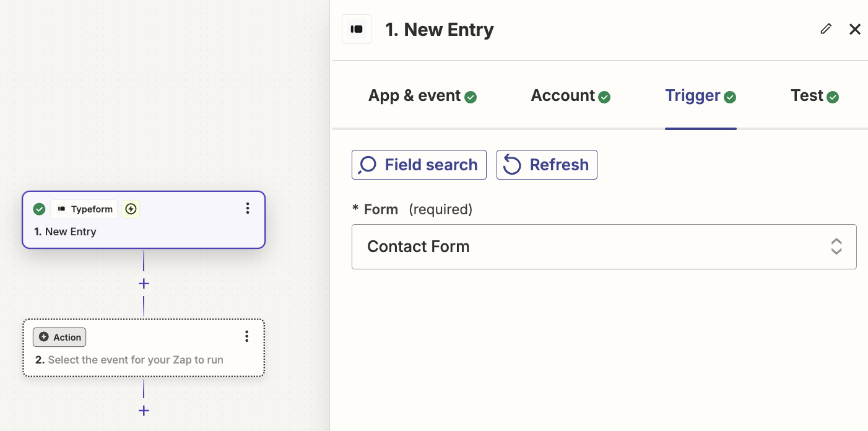Open three-dot menu on Typeform step
868x431 pixels.
pyautogui.click(x=248, y=209)
